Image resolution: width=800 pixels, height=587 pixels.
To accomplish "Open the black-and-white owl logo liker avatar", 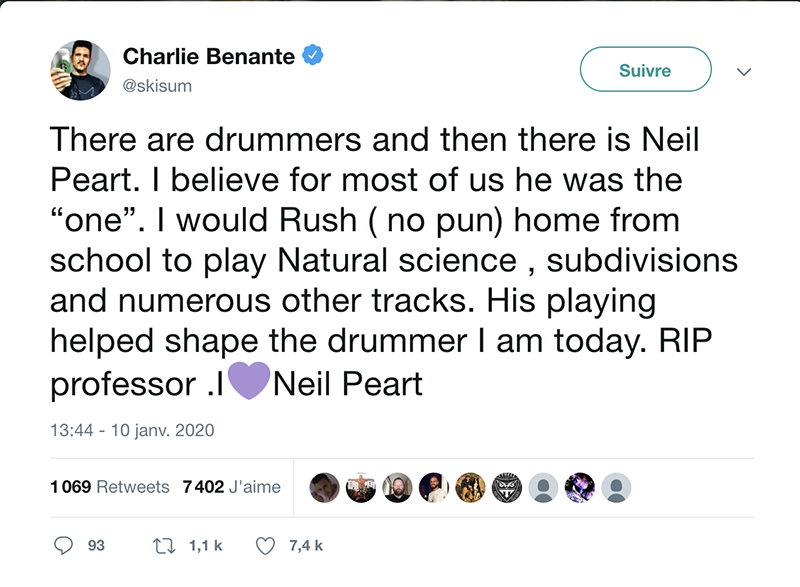I will click(x=507, y=487).
